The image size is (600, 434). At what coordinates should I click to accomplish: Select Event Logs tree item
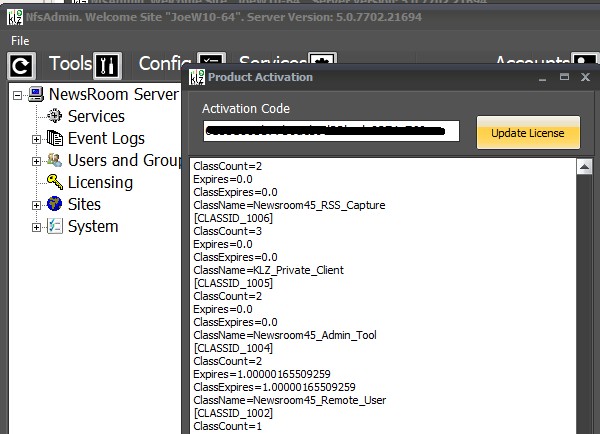106,139
